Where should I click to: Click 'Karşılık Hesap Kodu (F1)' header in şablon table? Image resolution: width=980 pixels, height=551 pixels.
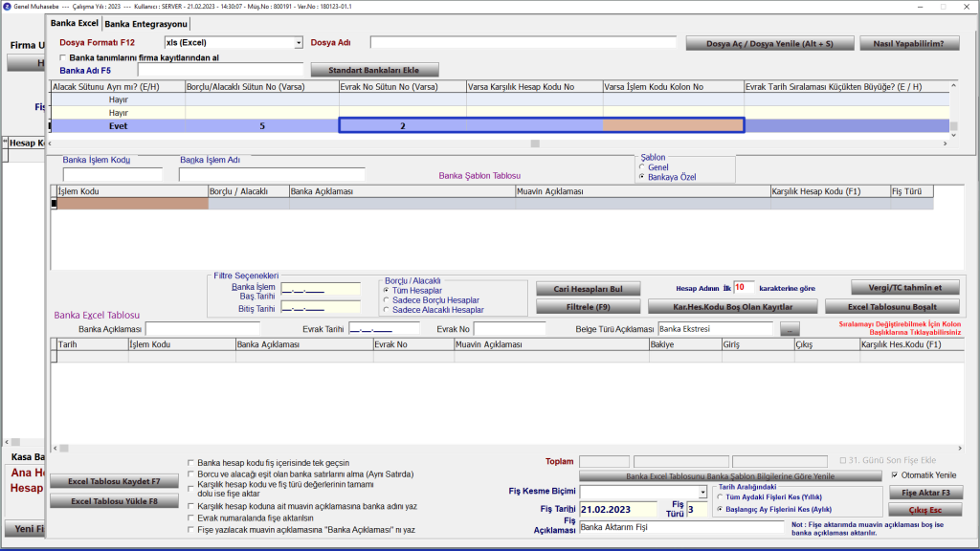pyautogui.click(x=831, y=191)
